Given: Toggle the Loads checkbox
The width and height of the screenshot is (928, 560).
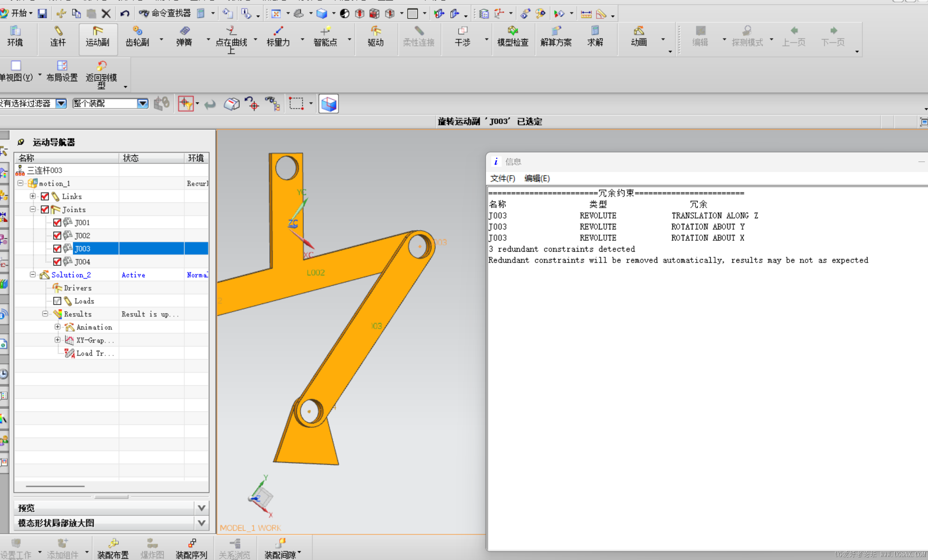Looking at the screenshot, I should point(57,301).
